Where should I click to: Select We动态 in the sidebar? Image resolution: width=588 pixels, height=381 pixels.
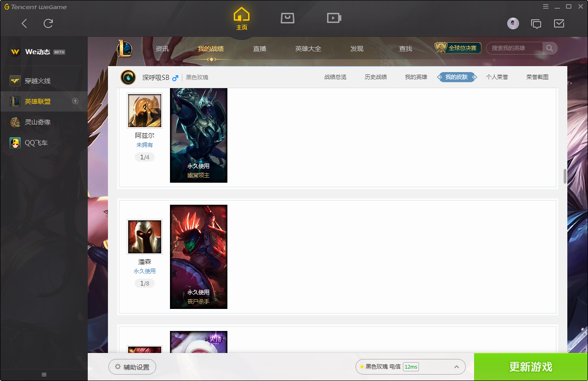44,52
